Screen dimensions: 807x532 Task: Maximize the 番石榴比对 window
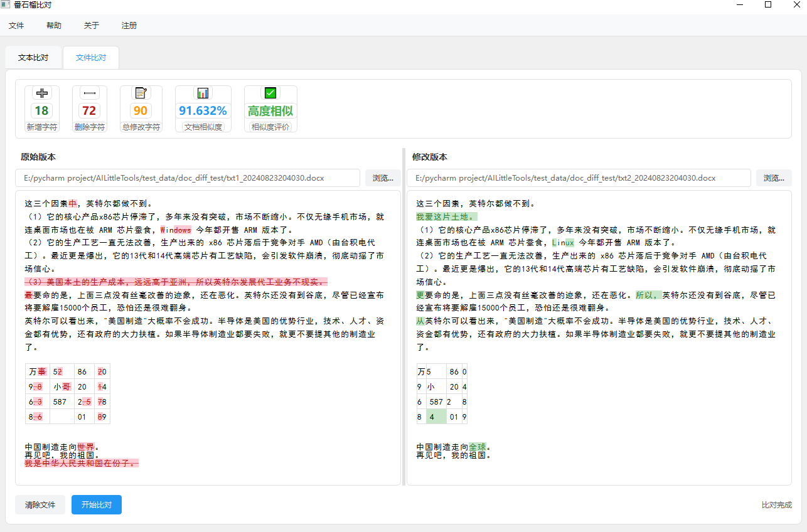(x=767, y=5)
